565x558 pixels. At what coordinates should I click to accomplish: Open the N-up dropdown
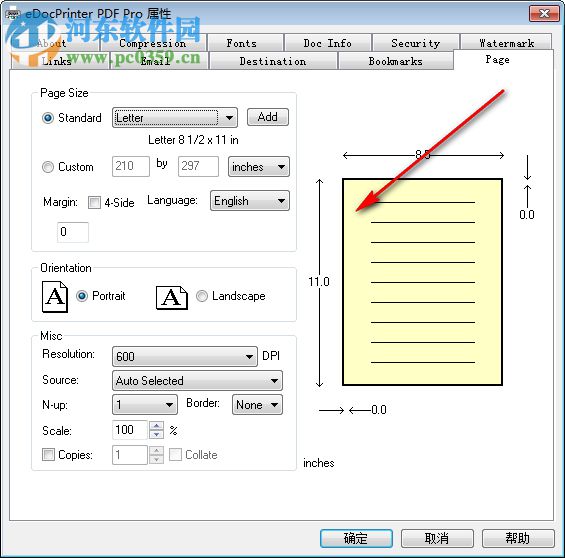pyautogui.click(x=145, y=405)
